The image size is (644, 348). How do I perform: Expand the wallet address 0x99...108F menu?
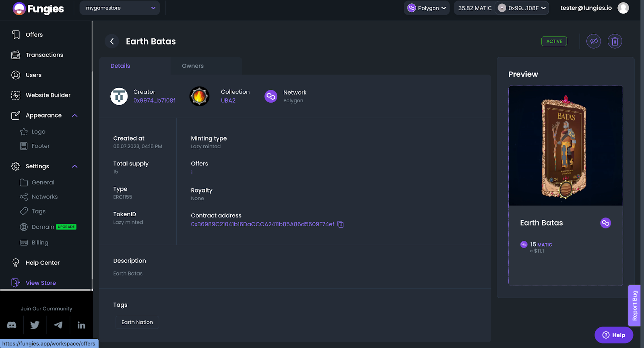[x=523, y=8]
